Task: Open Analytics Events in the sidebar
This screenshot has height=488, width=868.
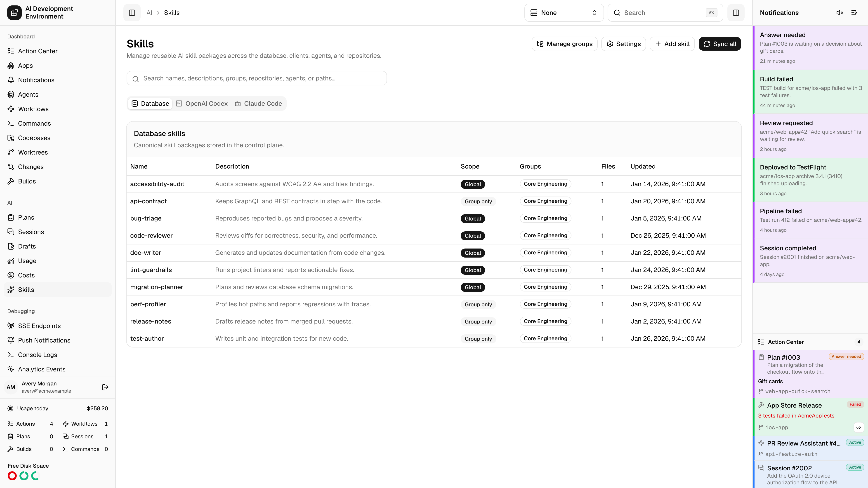Action: [58, 369]
